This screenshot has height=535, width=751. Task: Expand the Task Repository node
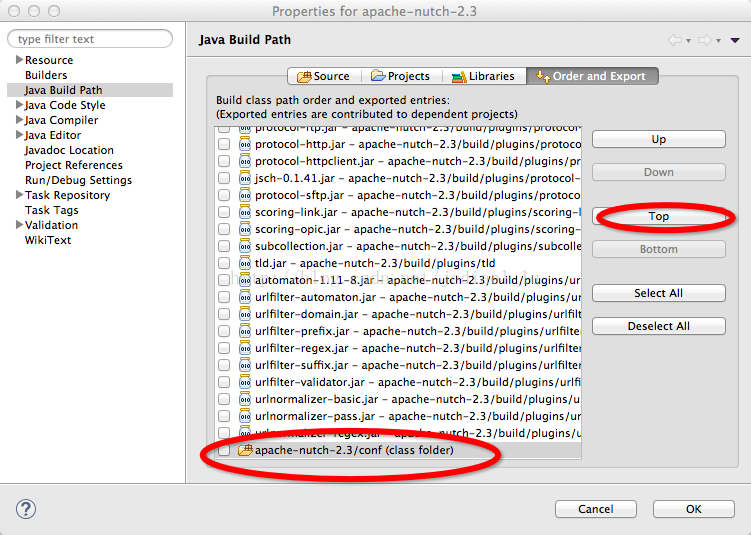coord(19,194)
